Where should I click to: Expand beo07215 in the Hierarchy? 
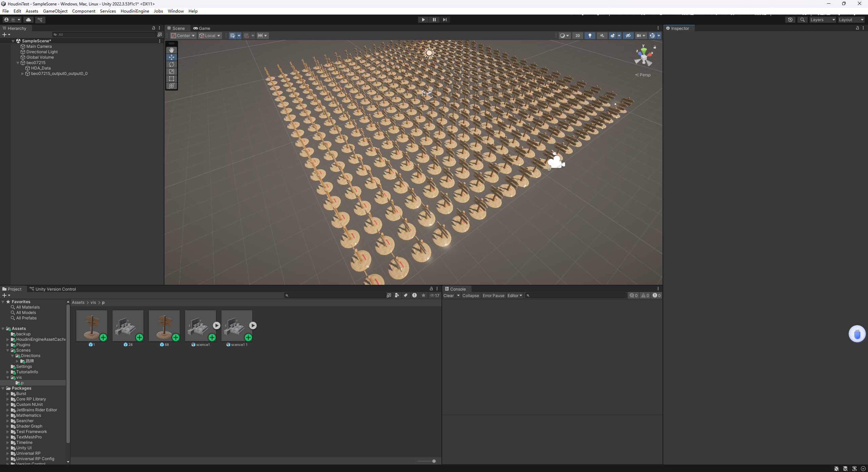point(17,63)
